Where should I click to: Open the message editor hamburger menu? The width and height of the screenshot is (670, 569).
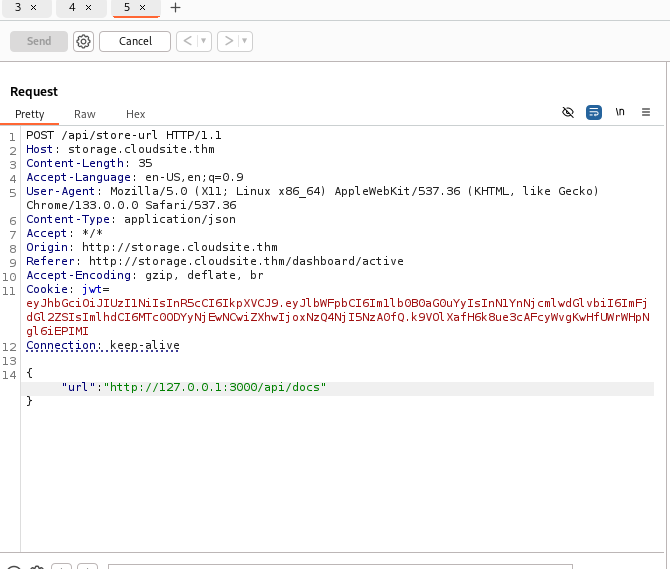click(x=646, y=113)
